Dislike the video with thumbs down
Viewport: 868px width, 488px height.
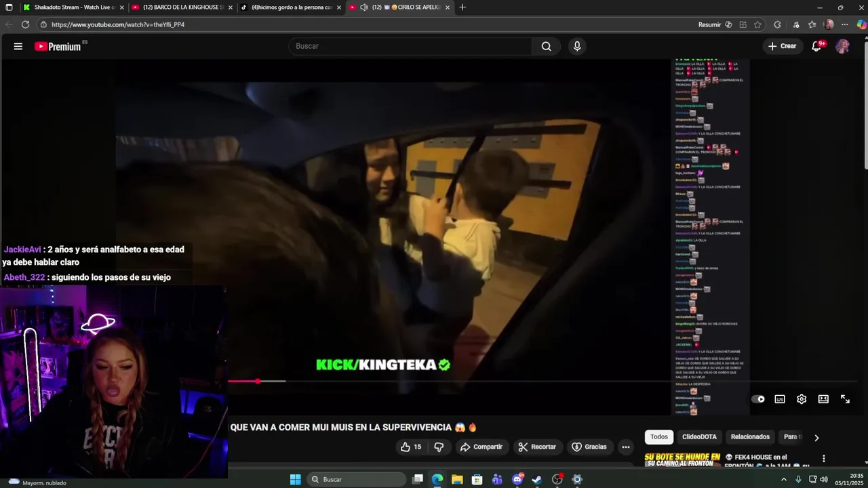tap(439, 447)
